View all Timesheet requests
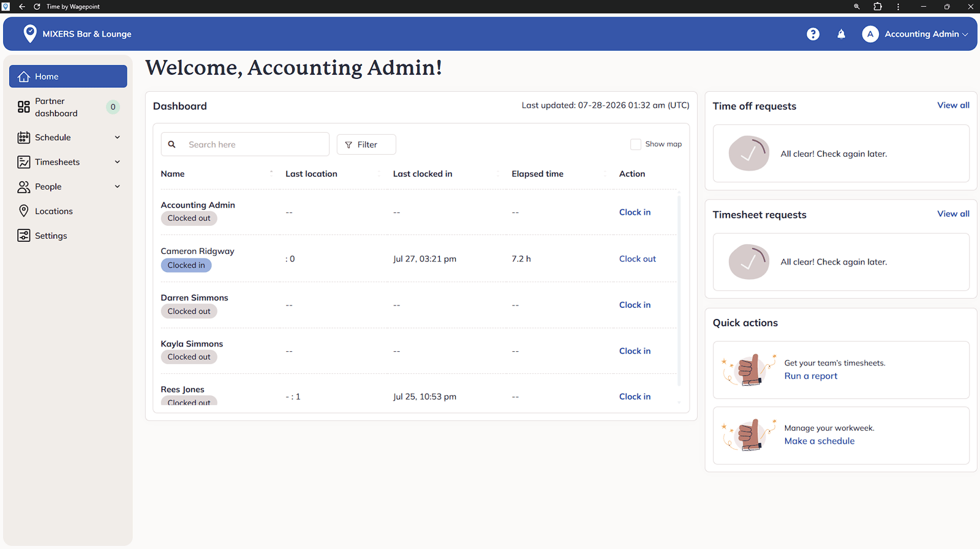Screen dimensions: 980x549 [x=953, y=214]
